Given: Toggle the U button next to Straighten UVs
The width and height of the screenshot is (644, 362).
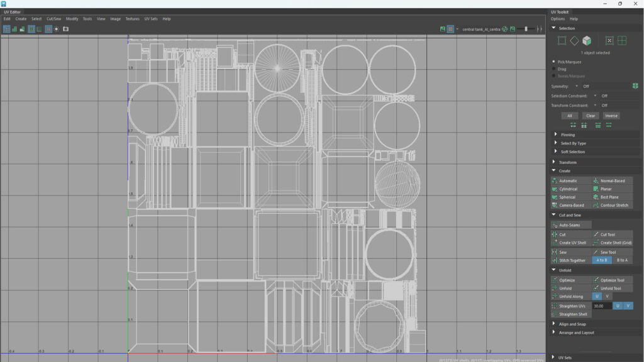Looking at the screenshot, I should pyautogui.click(x=618, y=306).
